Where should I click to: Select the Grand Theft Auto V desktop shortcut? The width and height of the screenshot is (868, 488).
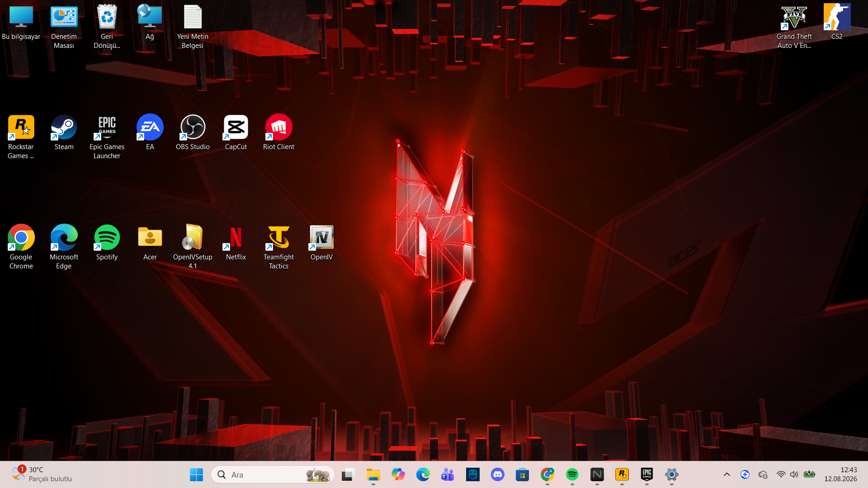794,27
